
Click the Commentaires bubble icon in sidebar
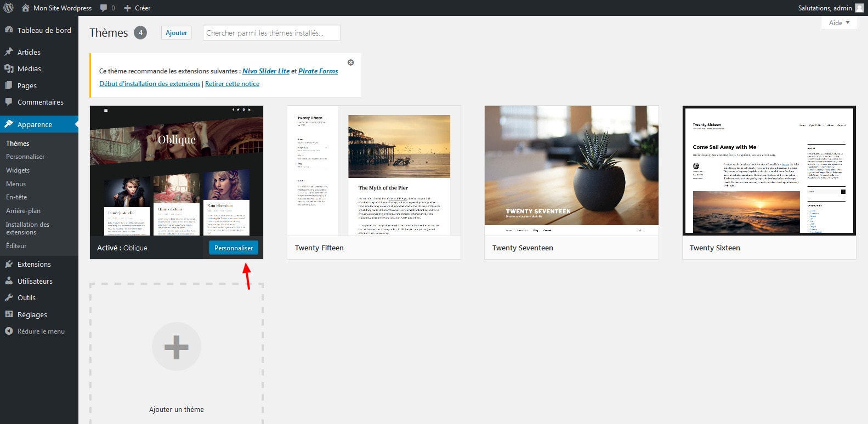tap(9, 102)
